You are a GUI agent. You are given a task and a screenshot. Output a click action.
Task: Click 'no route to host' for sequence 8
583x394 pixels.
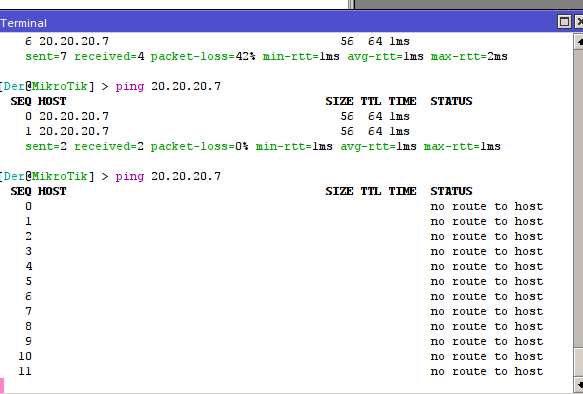(487, 326)
